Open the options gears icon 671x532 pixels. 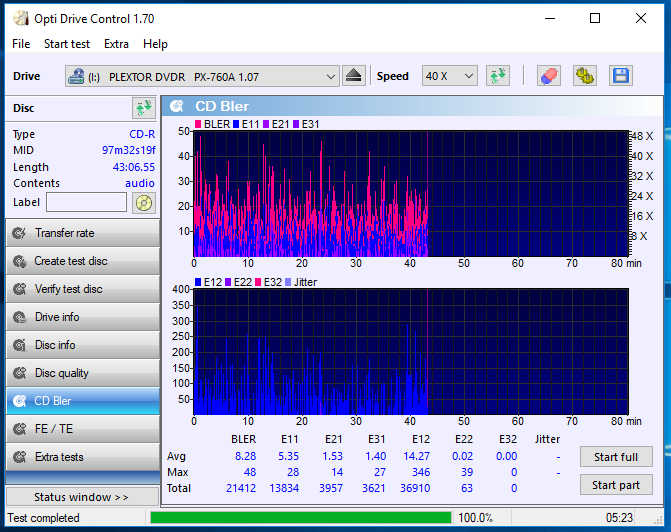tap(585, 76)
